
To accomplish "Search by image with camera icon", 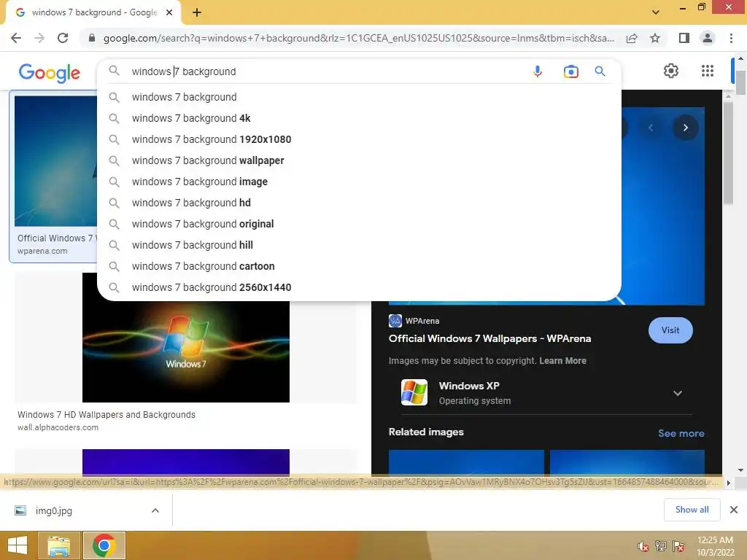I will (570, 71).
